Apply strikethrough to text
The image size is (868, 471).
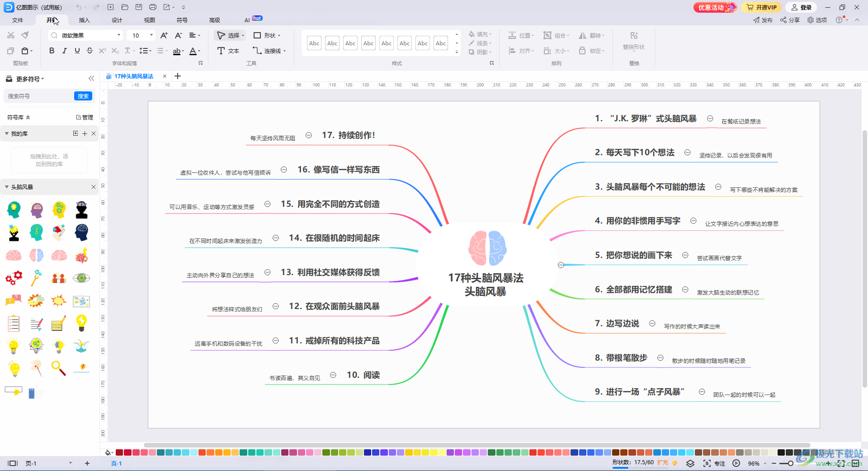coord(90,51)
